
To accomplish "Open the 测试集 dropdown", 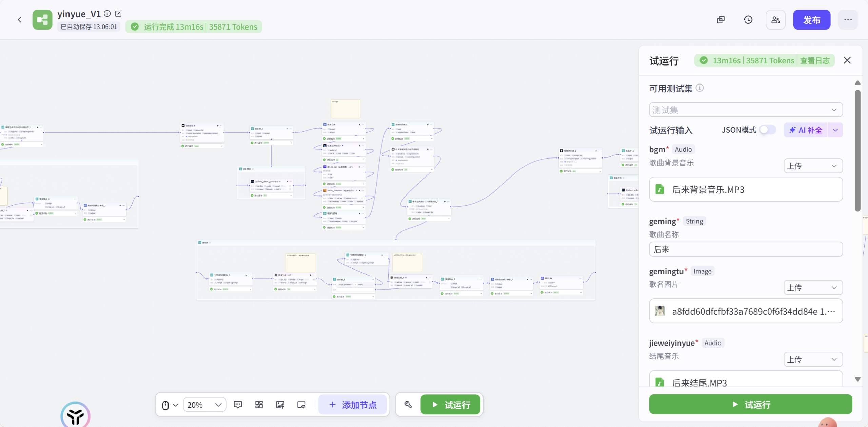I will coord(746,110).
